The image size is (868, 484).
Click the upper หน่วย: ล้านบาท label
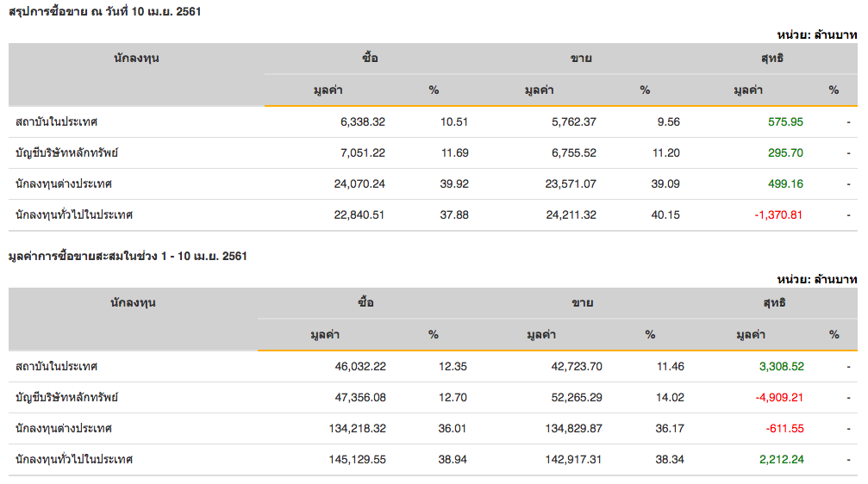coord(816,34)
